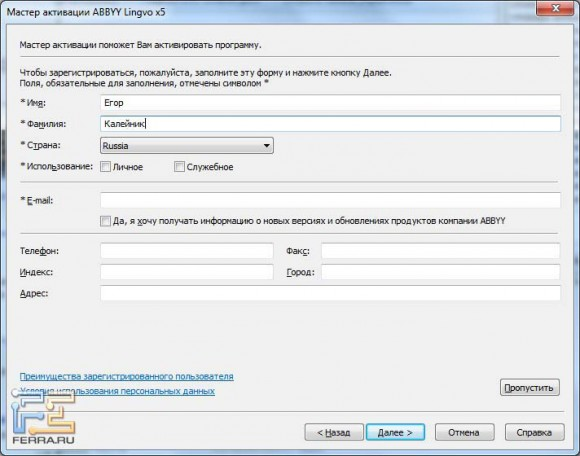Focus the Фамилия field containing Калейник
The image size is (580, 456).
click(330, 124)
